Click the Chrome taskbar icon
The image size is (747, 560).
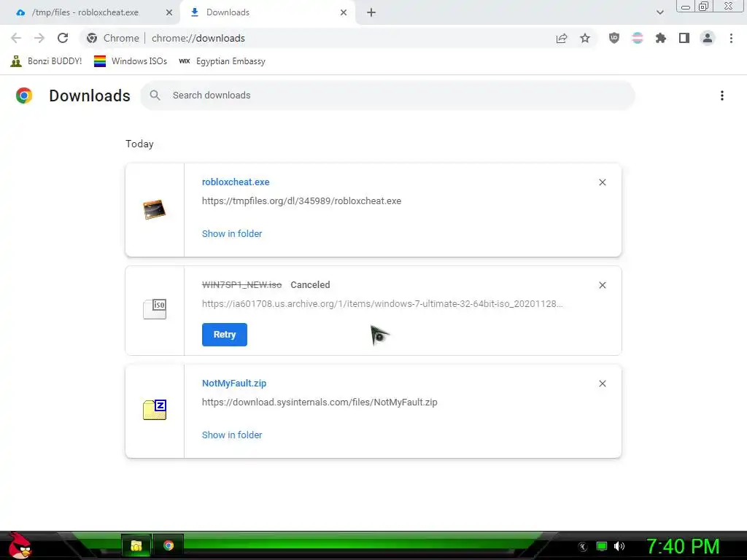click(169, 545)
